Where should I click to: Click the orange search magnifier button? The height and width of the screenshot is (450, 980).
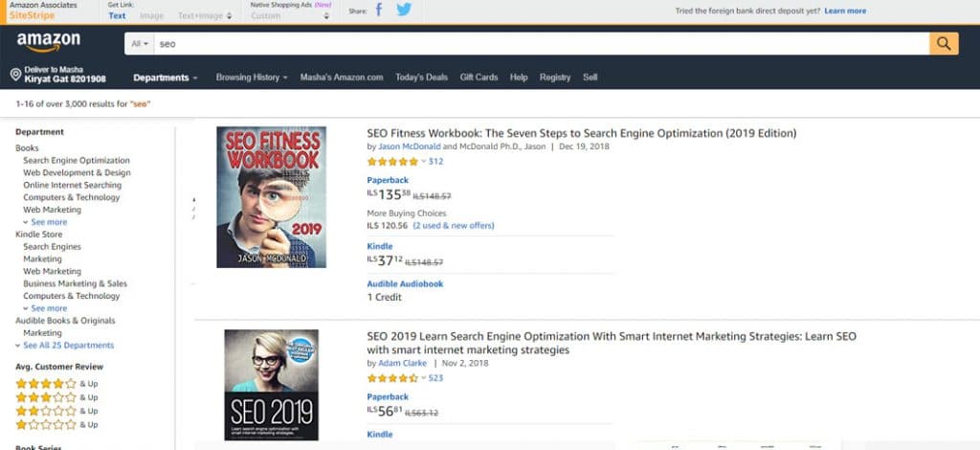click(944, 44)
